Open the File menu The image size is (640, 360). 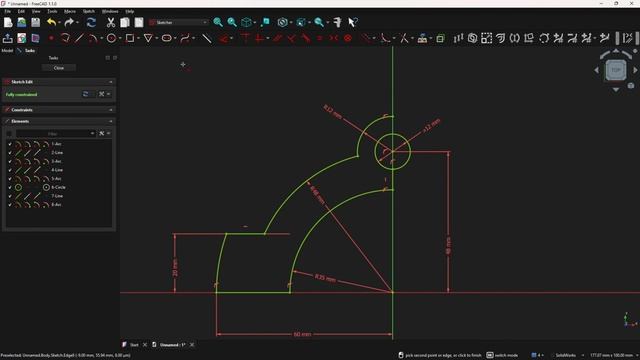pos(7,11)
